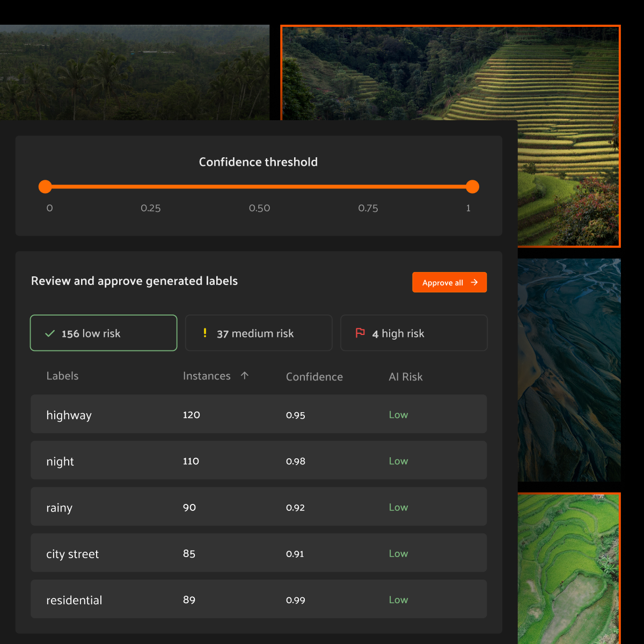Click the 90 instances value for rainy
Image resolution: width=644 pixels, height=644 pixels.
point(189,507)
